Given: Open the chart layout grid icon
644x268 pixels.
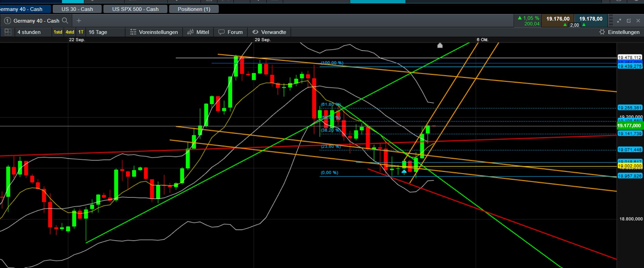Looking at the screenshot, I should click(x=8, y=32).
